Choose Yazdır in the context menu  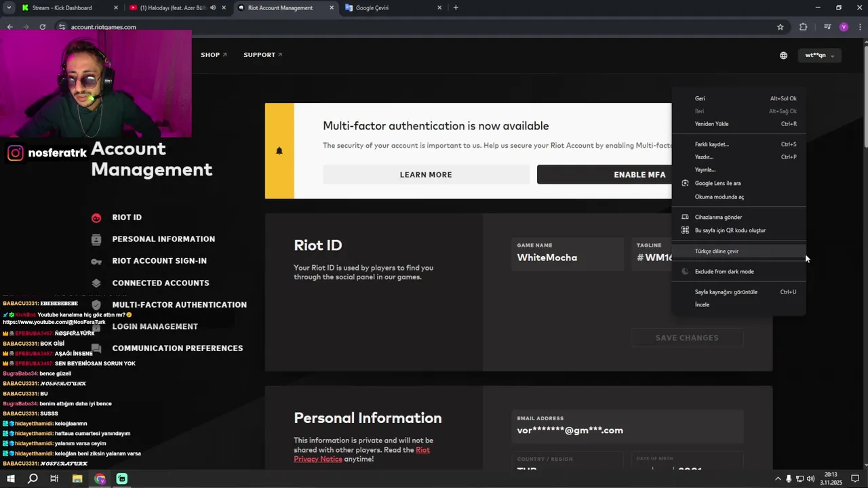[x=738, y=157]
